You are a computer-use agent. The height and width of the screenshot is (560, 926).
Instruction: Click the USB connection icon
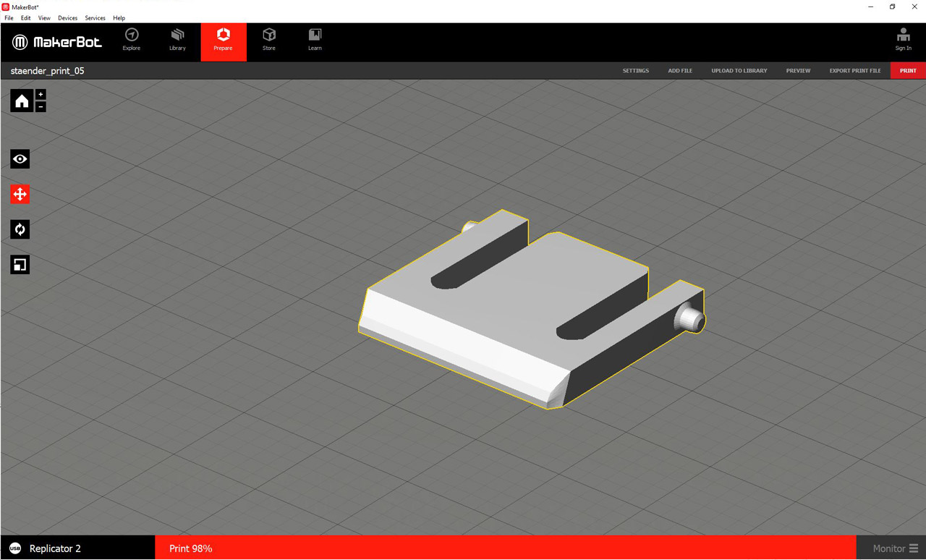(15, 548)
